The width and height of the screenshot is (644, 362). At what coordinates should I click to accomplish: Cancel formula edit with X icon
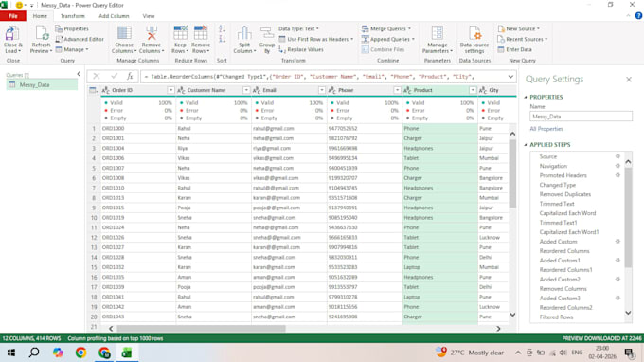(x=96, y=76)
